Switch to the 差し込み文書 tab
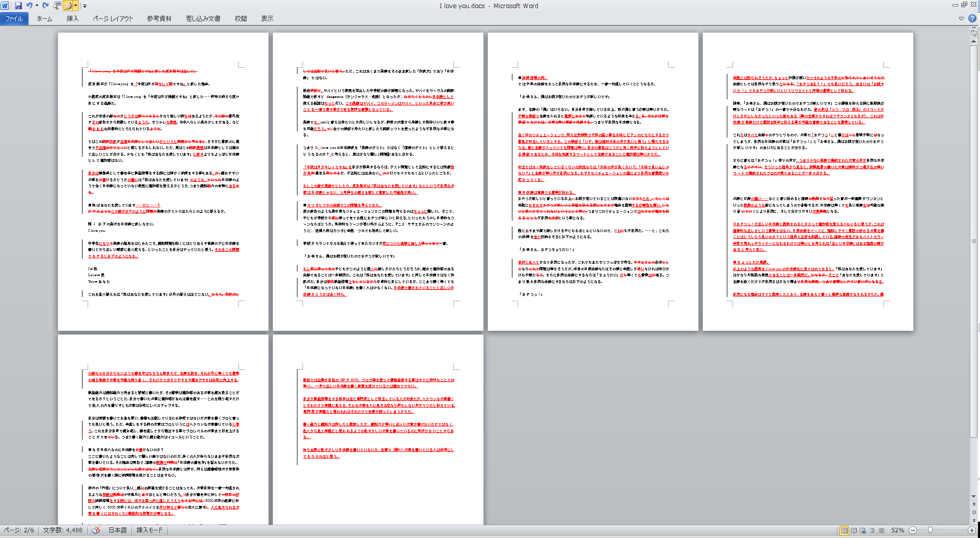Screen dimensions: 980x538 (203, 19)
